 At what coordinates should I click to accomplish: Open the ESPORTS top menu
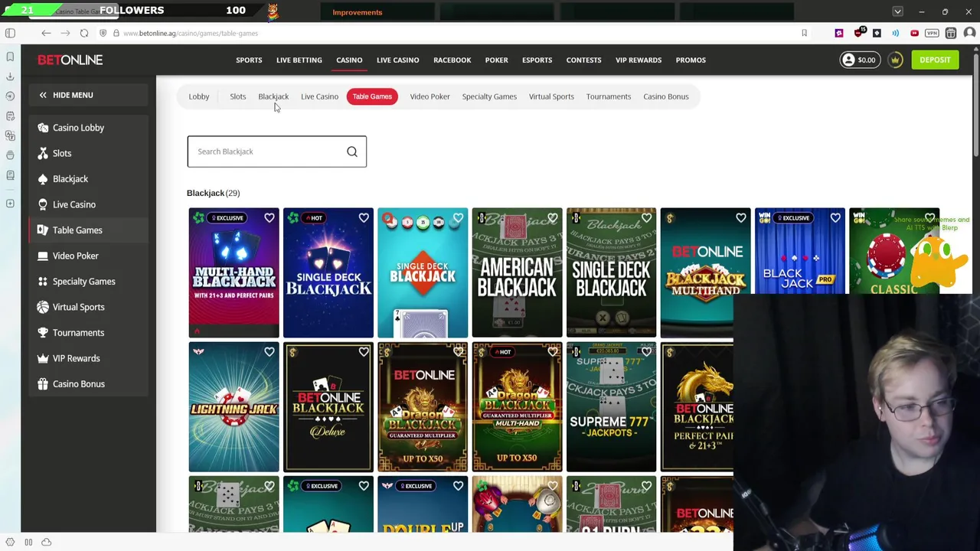click(537, 60)
